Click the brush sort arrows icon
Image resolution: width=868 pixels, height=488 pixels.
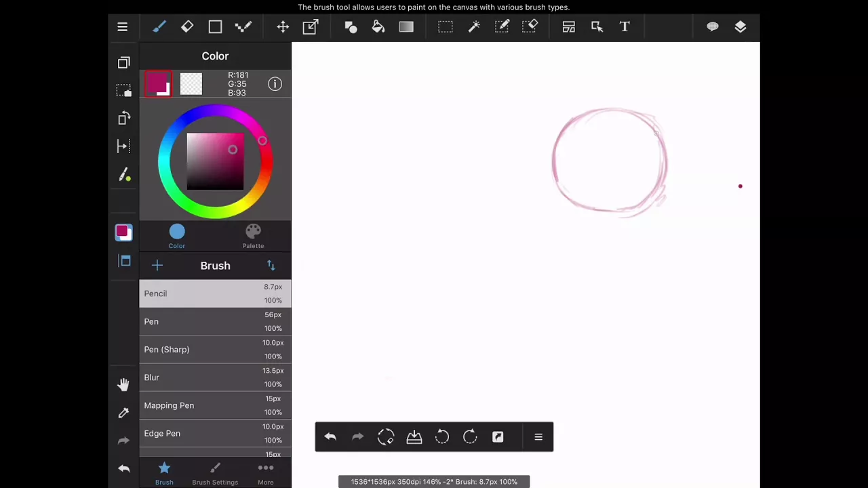(271, 266)
